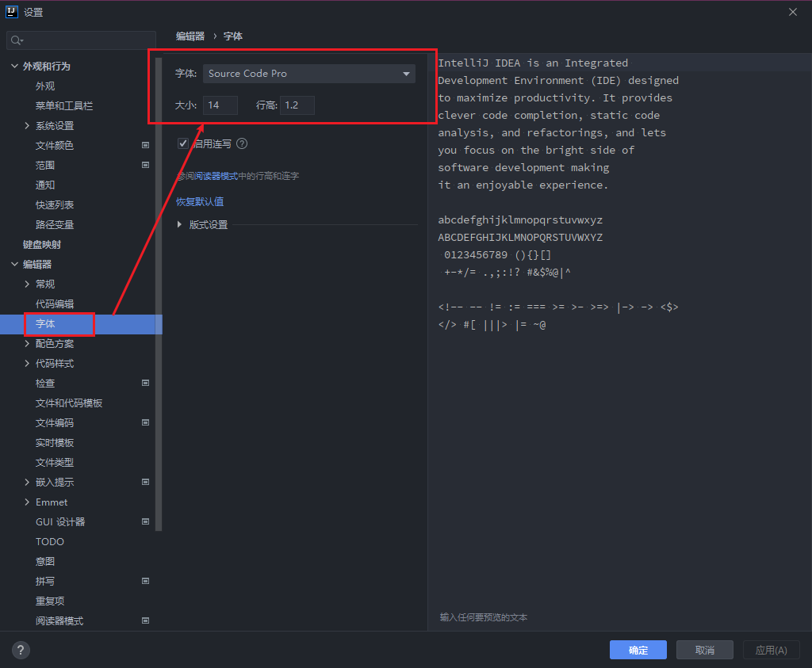
Task: Expand the 嵌入提示 tree node
Action: coord(27,483)
